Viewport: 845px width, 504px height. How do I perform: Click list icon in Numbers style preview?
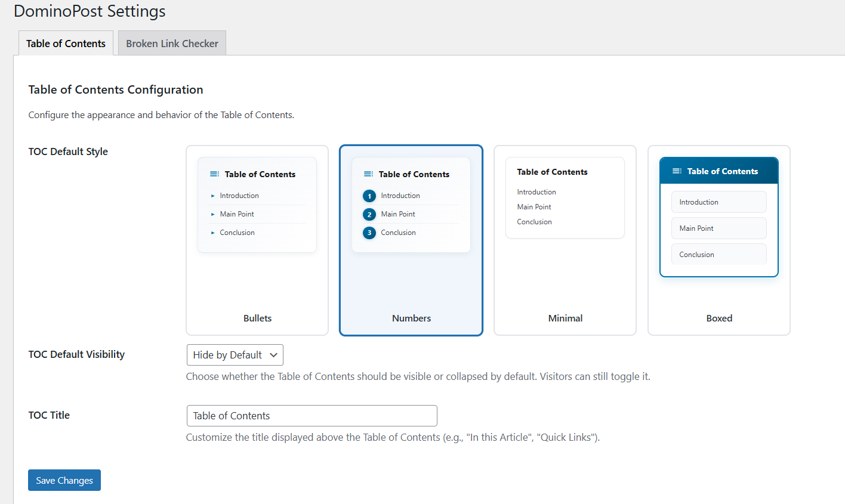point(368,174)
